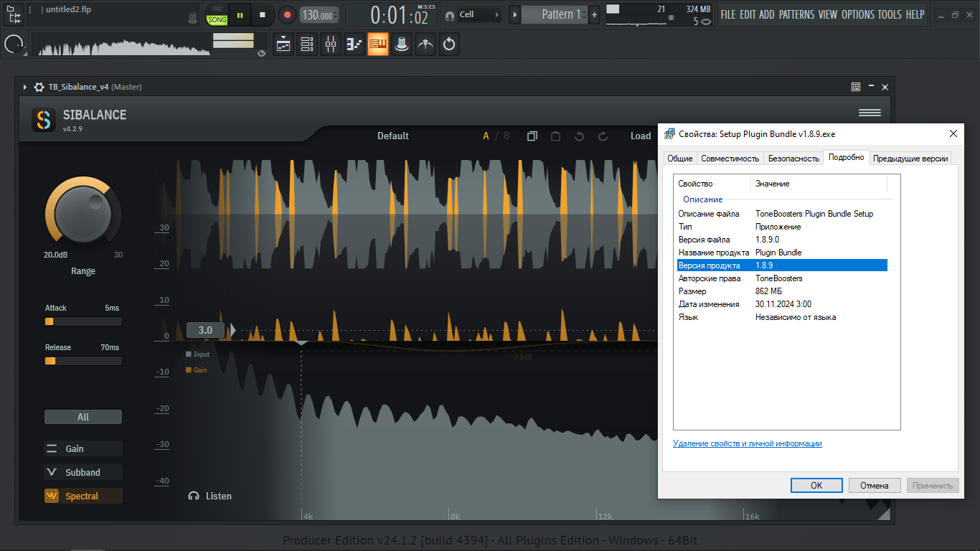Click the Load preset button
The height and width of the screenshot is (551, 980).
point(641,136)
